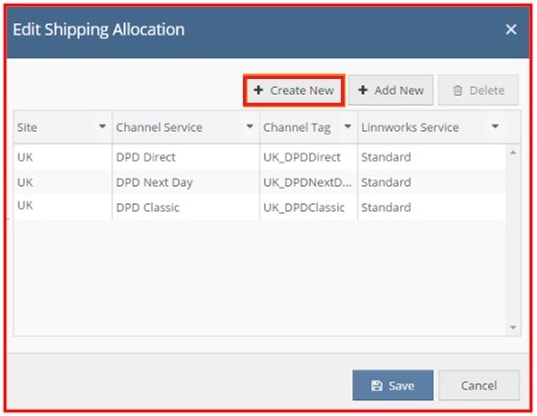
Task: Click the plus icon on Add New
Action: point(363,90)
